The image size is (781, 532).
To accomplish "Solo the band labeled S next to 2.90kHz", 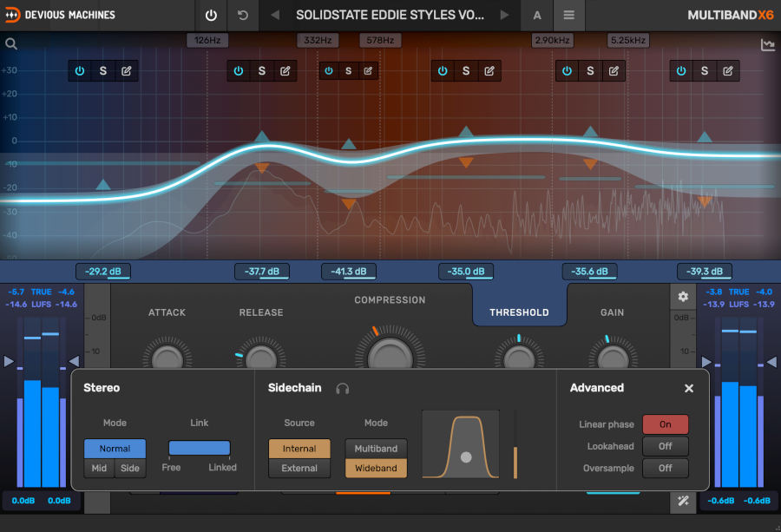I will click(589, 70).
